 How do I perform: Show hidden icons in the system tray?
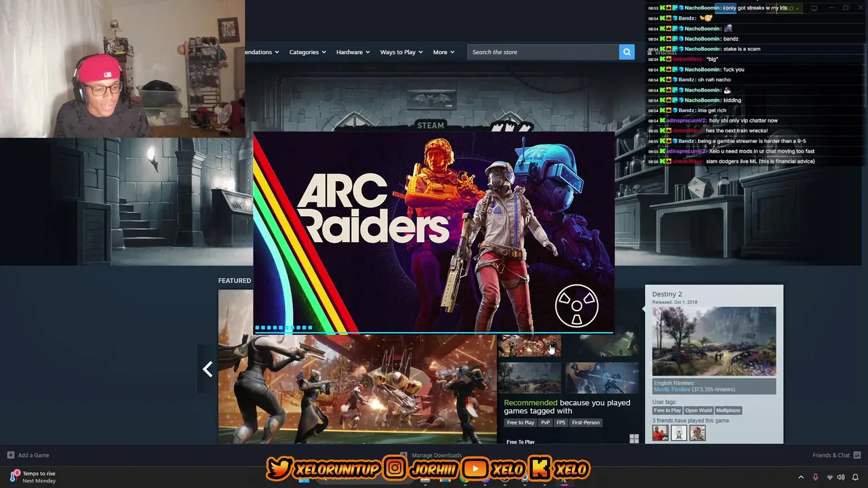pyautogui.click(x=801, y=477)
